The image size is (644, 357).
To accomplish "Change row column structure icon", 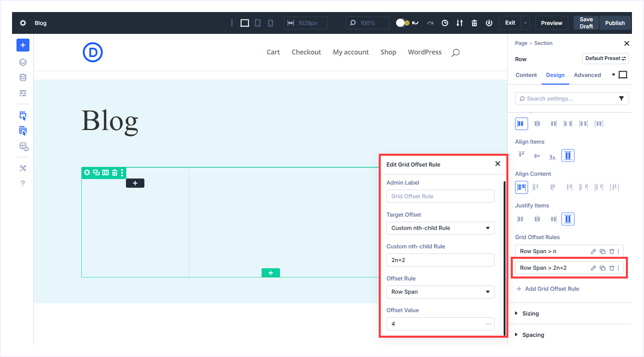I will 105,173.
